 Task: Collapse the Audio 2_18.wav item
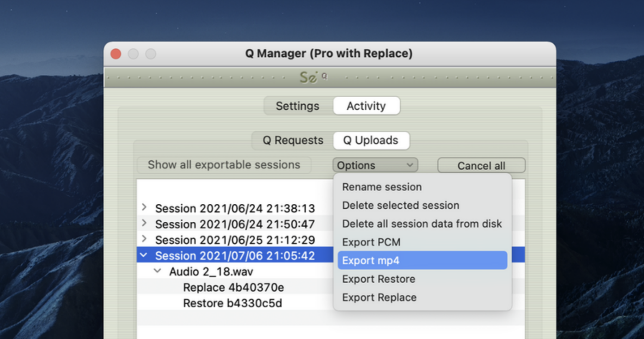[157, 271]
